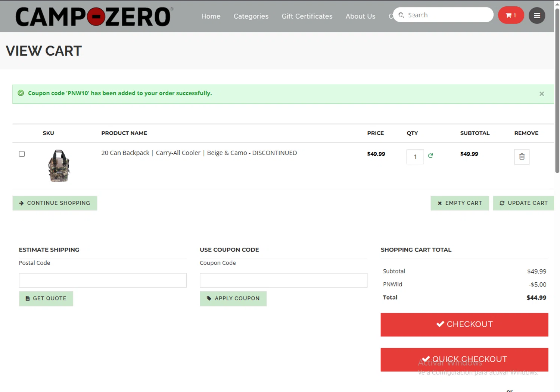Click the quantity field showing 1
The width and height of the screenshot is (560, 392).
[415, 157]
